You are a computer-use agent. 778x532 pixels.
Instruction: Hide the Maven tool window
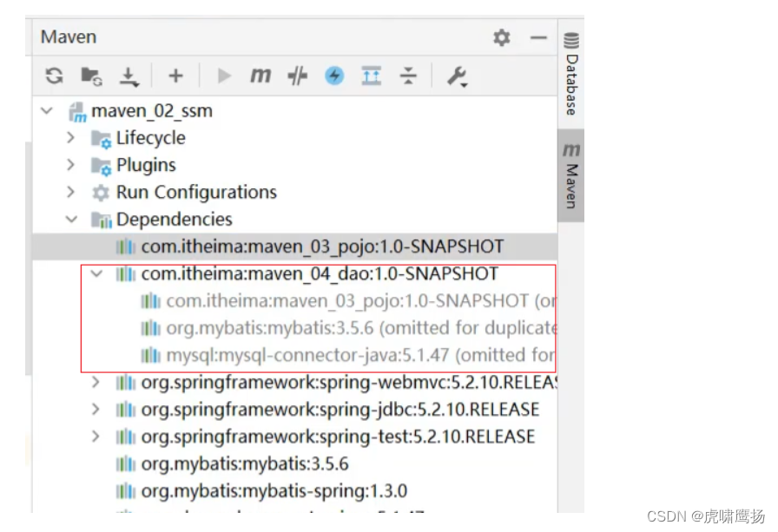[538, 37]
